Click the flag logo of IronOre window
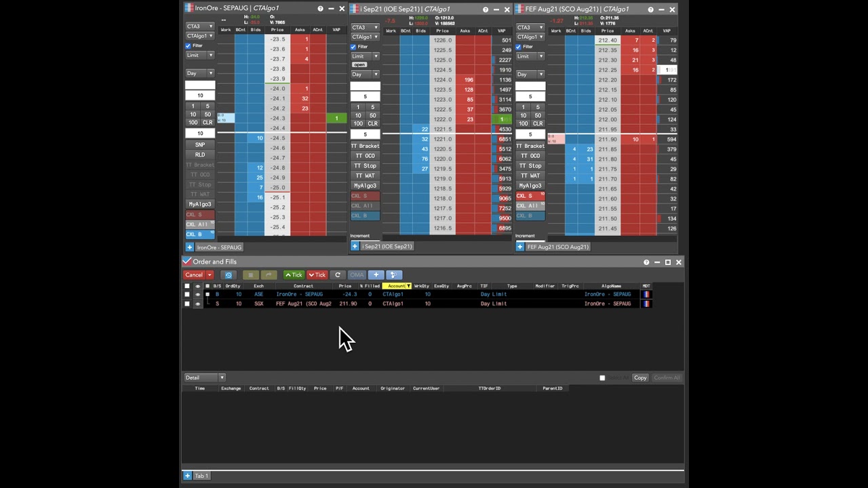The width and height of the screenshot is (868, 488). click(189, 8)
